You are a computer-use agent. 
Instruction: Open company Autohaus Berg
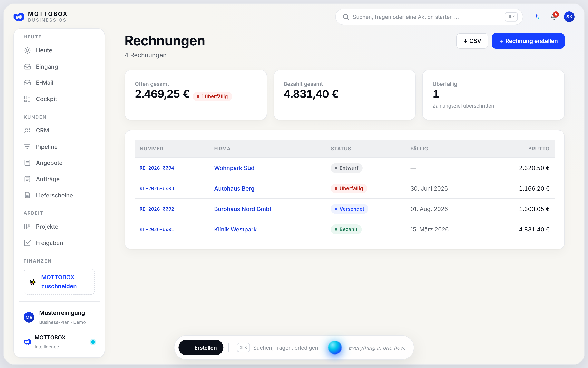click(234, 188)
